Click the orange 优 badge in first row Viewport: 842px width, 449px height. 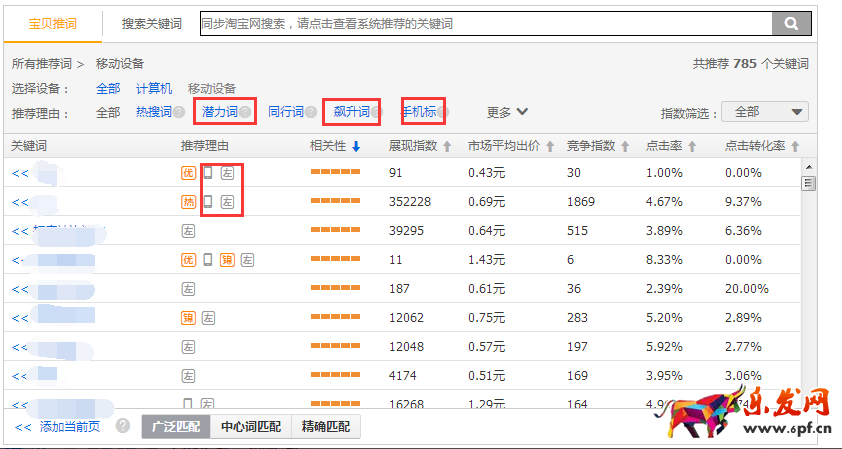point(188,173)
